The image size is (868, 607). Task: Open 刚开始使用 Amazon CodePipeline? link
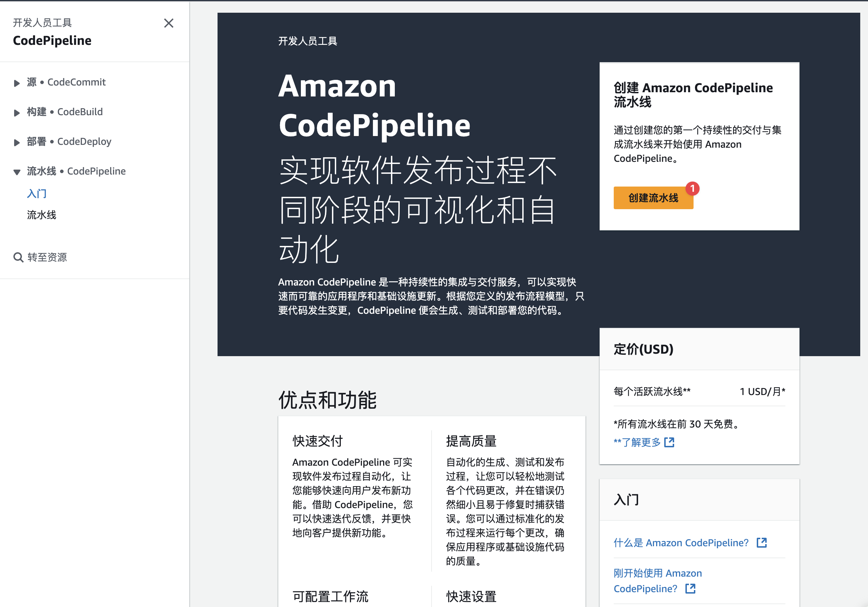pos(657,573)
